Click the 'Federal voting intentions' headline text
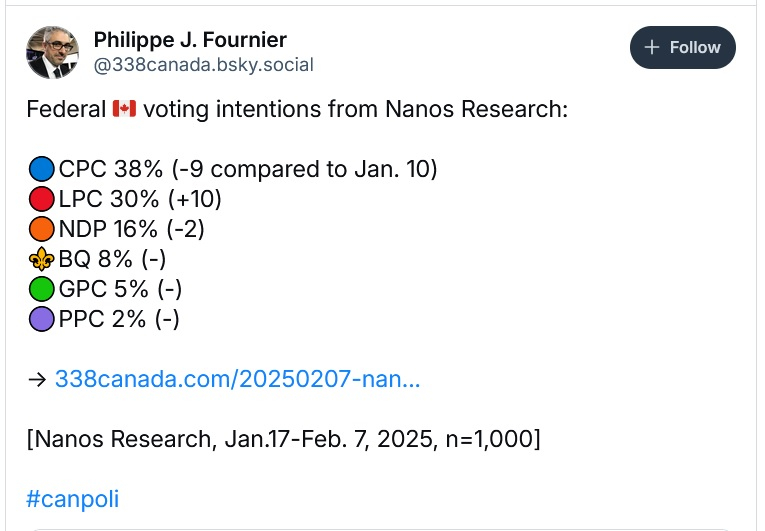 355,109
